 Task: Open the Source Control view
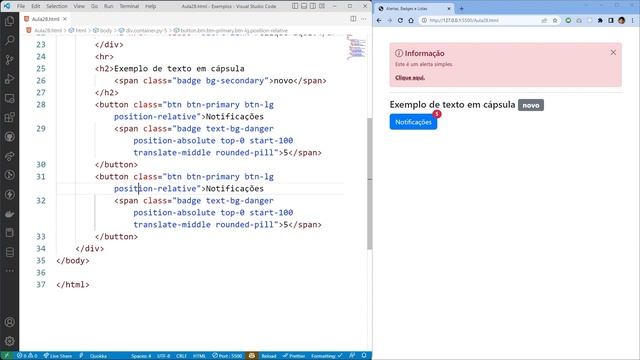(9, 60)
